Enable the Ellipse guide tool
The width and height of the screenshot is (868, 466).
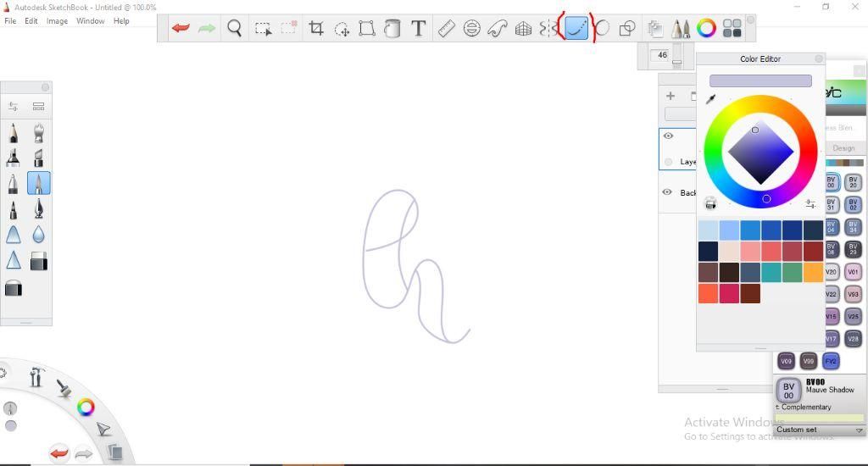coord(471,28)
